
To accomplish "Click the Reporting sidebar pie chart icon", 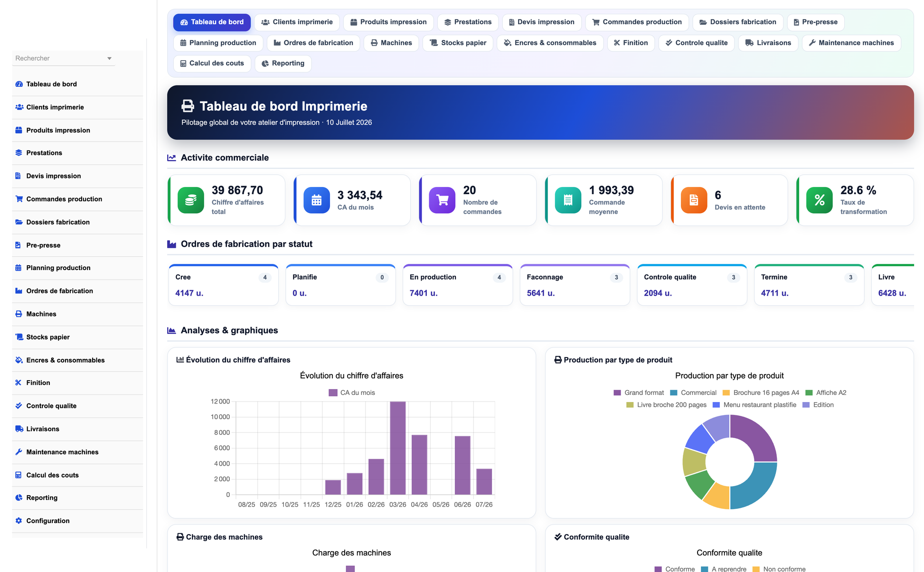I will 19,498.
